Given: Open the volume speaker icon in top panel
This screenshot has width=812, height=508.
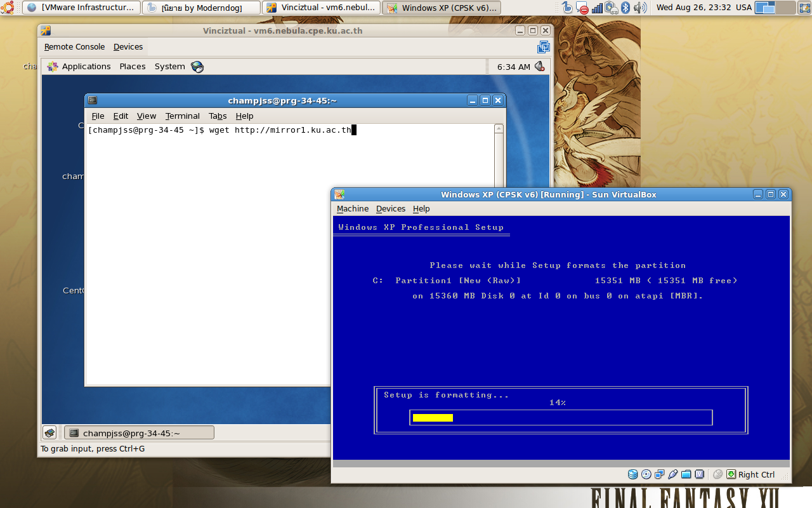Looking at the screenshot, I should pyautogui.click(x=639, y=8).
